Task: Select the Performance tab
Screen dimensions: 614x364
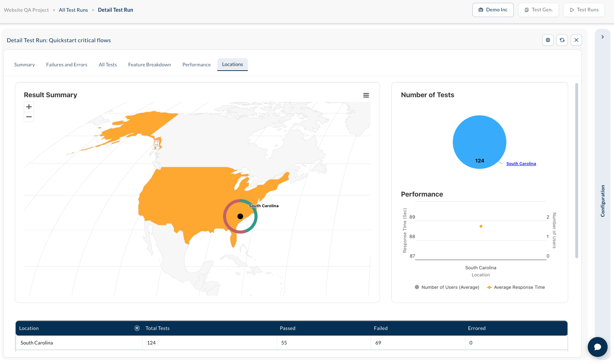Action: tap(197, 65)
